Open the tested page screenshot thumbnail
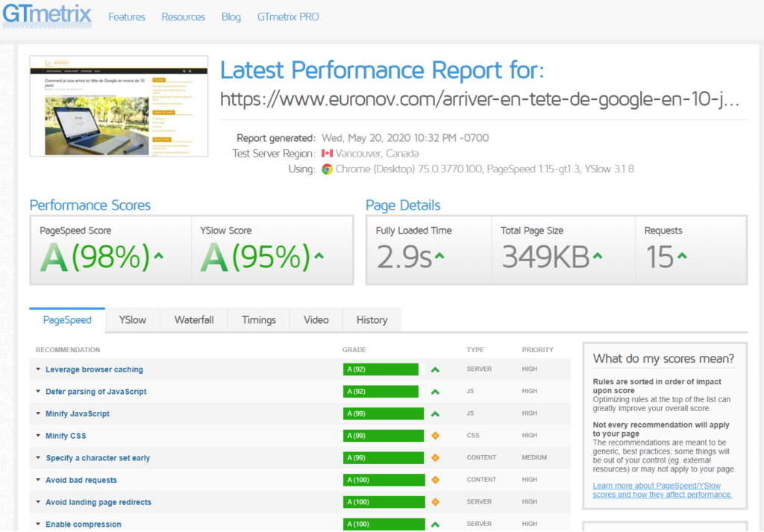 coord(119,106)
